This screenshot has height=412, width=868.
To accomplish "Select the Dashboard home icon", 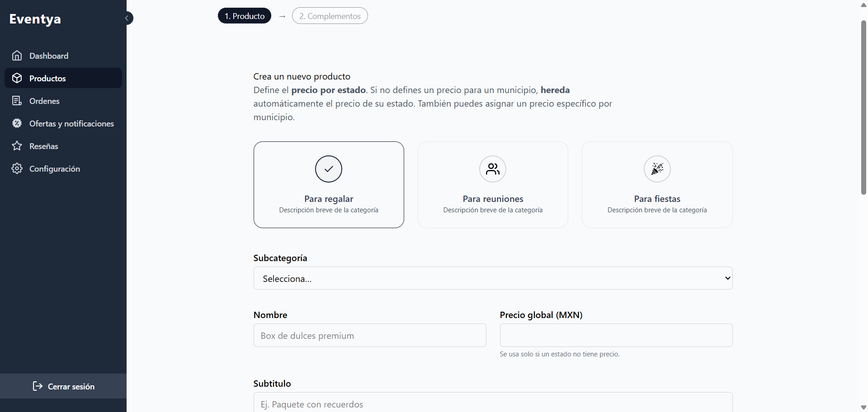I will coord(17,55).
